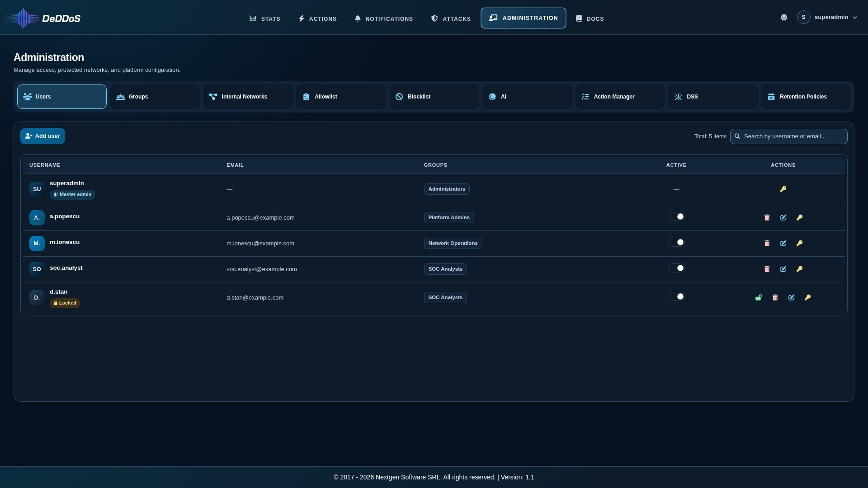Go to the Attacks section

coord(451,19)
